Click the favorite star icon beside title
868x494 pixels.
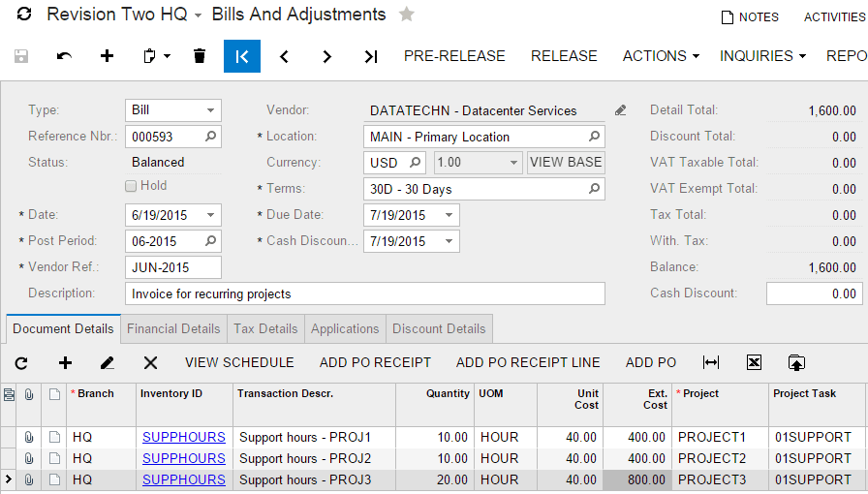(x=407, y=15)
